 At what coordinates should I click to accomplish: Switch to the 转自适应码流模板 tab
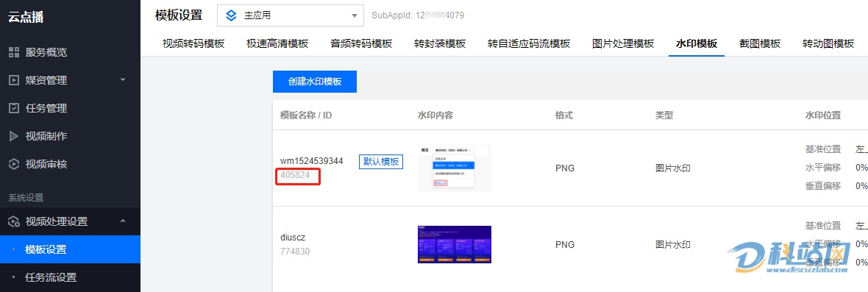(x=529, y=44)
